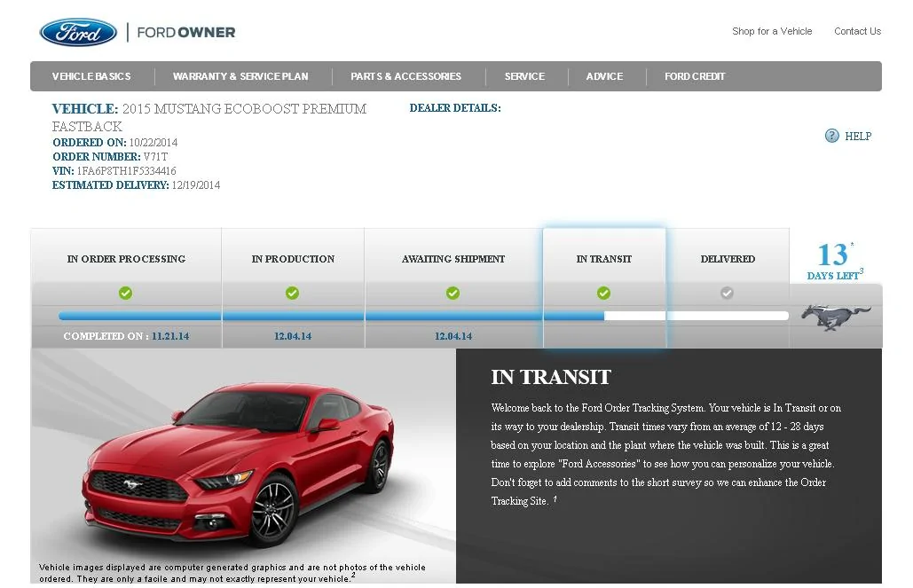Image resolution: width=913 pixels, height=588 pixels.
Task: Click the Awaiting Shipment date 12.04.14
Action: 453,336
